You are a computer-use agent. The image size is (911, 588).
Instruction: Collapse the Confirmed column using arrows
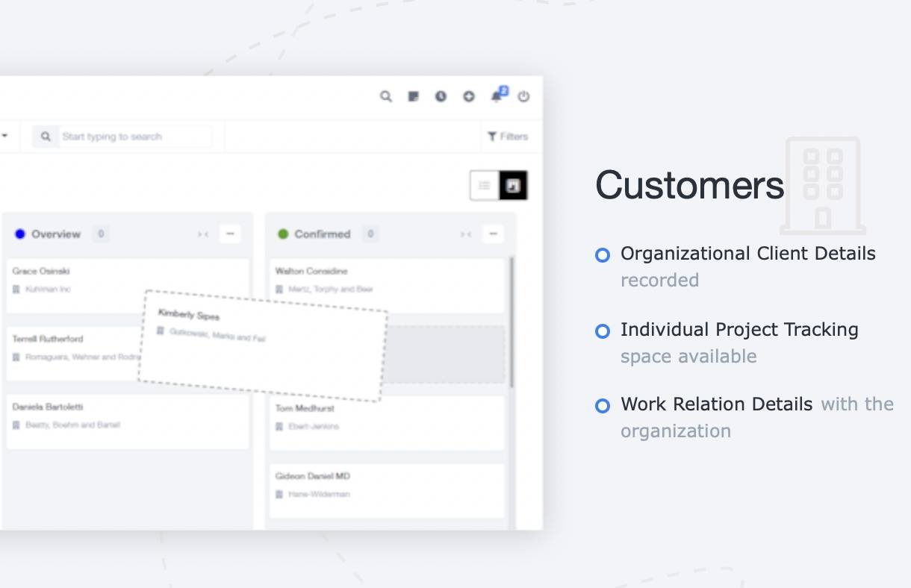point(465,234)
